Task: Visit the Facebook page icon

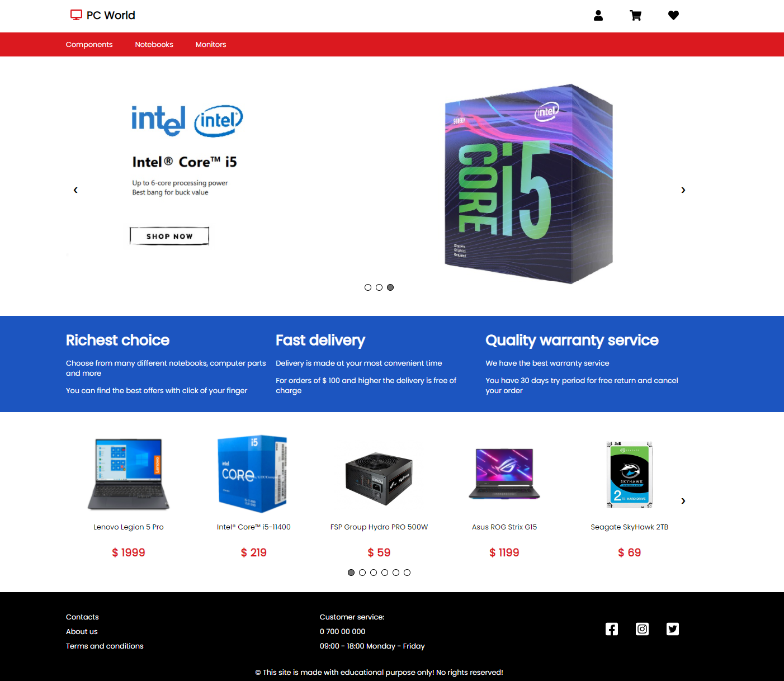Action: click(612, 629)
